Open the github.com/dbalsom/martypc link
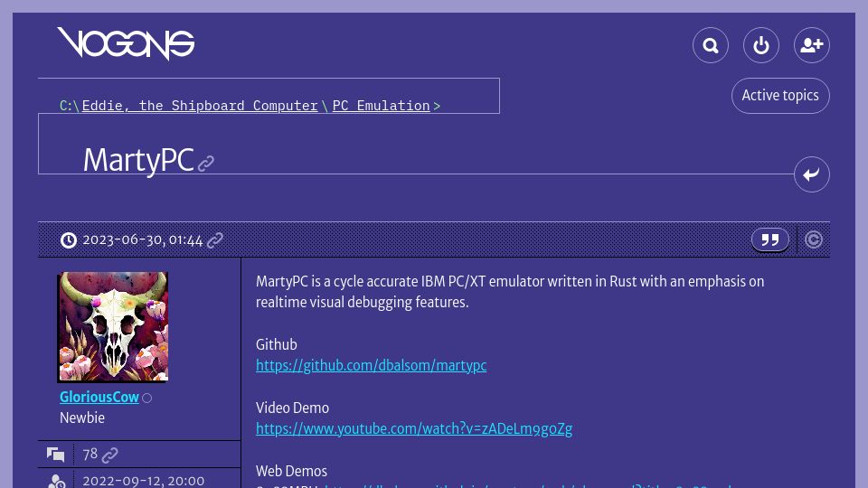The image size is (868, 488). 371,365
